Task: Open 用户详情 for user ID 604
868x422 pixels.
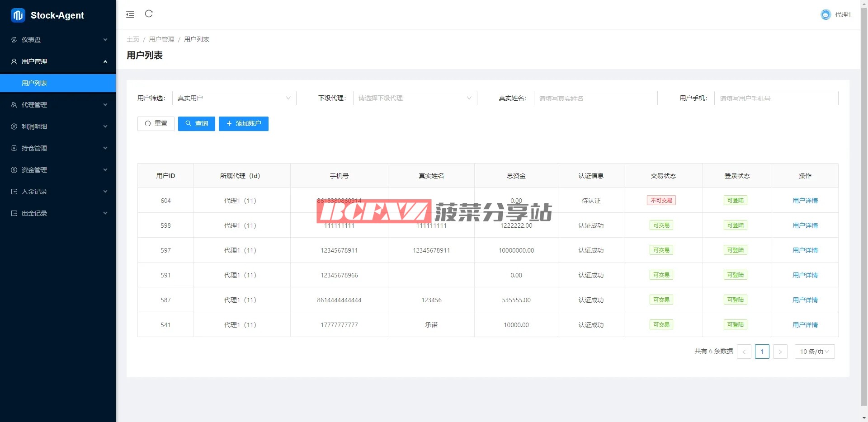Action: point(805,201)
